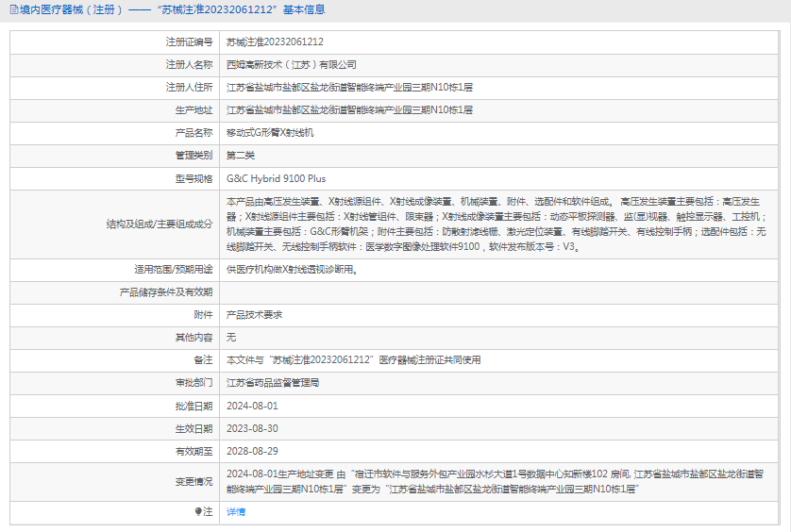Click the 审批部门 label
791x532 pixels.
coord(194,383)
